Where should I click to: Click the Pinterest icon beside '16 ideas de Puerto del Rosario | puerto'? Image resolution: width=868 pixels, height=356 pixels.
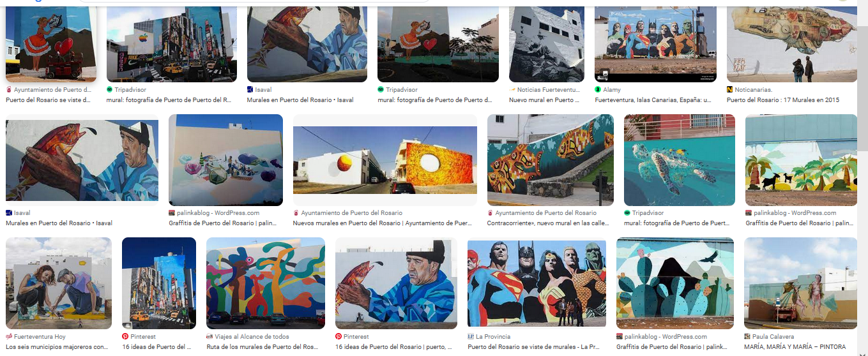click(x=339, y=336)
